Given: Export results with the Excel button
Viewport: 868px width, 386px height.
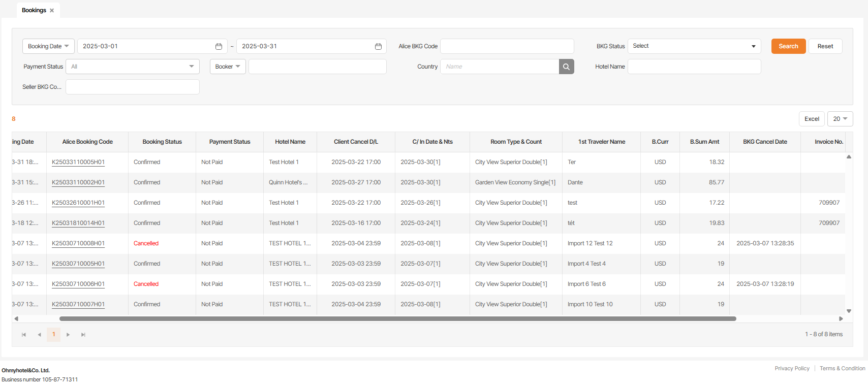Looking at the screenshot, I should pos(812,119).
